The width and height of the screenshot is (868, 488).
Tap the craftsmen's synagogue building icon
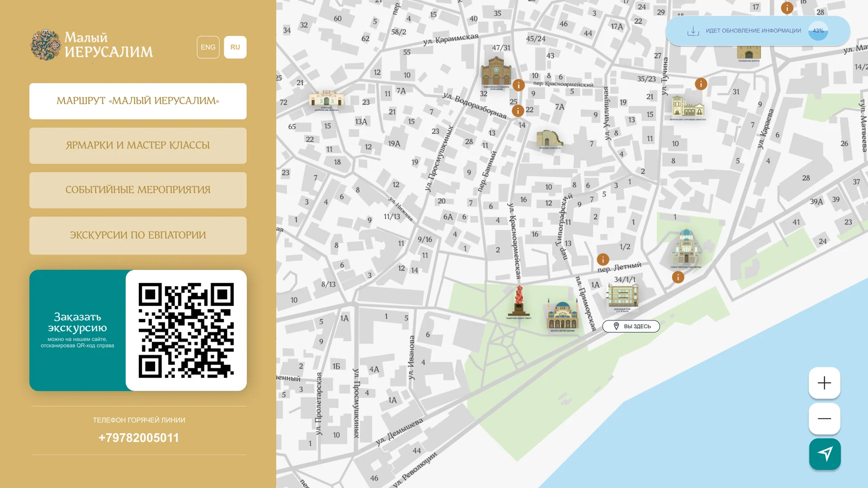496,71
